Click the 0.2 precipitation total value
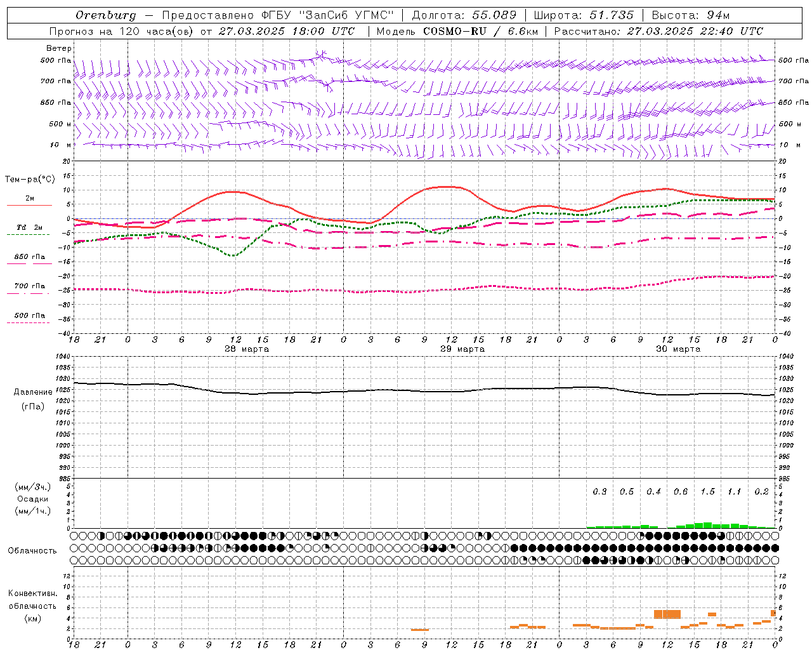This screenshot has height=650, width=812. [762, 492]
